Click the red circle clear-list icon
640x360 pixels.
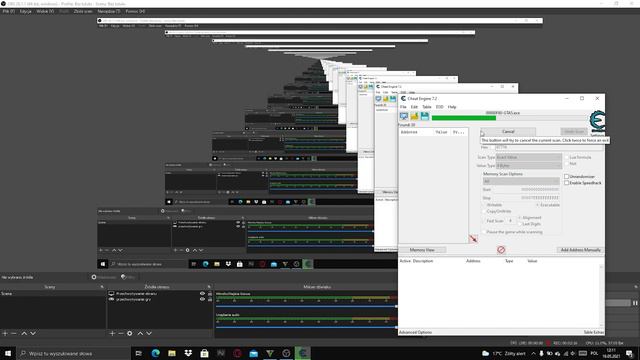[x=501, y=249]
